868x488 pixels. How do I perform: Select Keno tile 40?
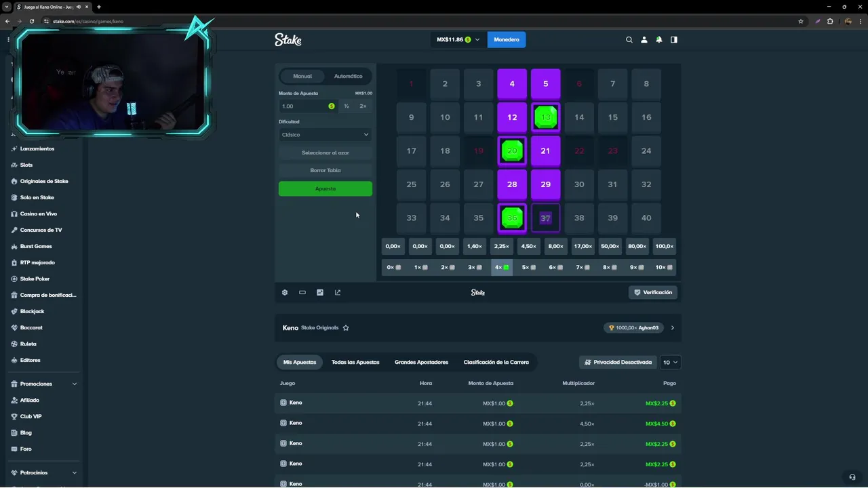(x=646, y=218)
